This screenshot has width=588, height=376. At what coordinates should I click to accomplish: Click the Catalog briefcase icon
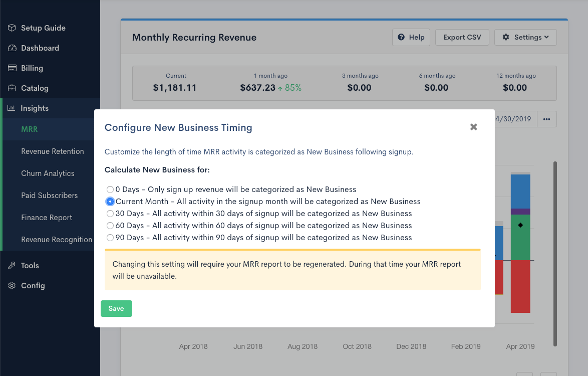(12, 88)
